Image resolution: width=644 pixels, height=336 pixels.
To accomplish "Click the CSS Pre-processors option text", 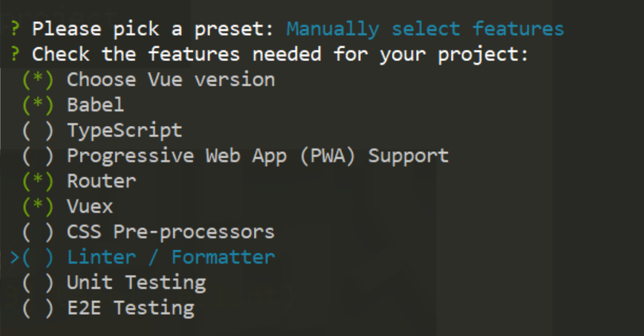I will [x=171, y=232].
